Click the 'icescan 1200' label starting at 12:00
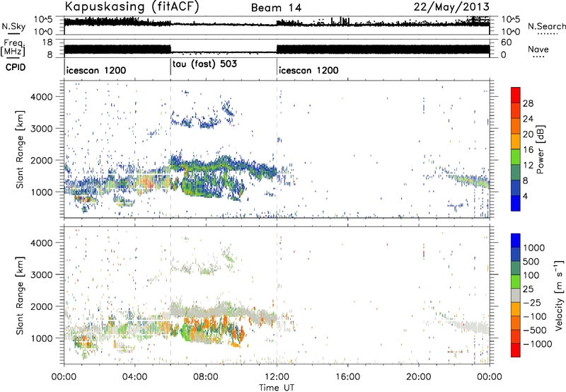566x392 pixels. click(x=308, y=70)
